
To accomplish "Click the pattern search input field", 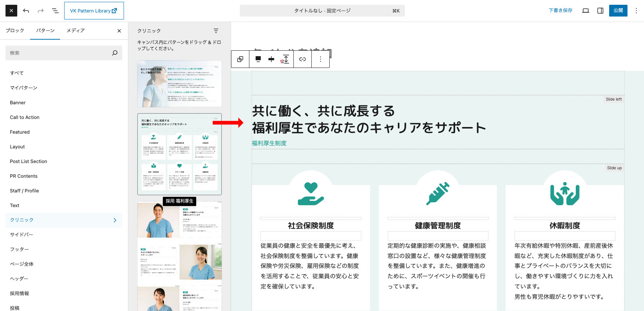I will [x=59, y=53].
